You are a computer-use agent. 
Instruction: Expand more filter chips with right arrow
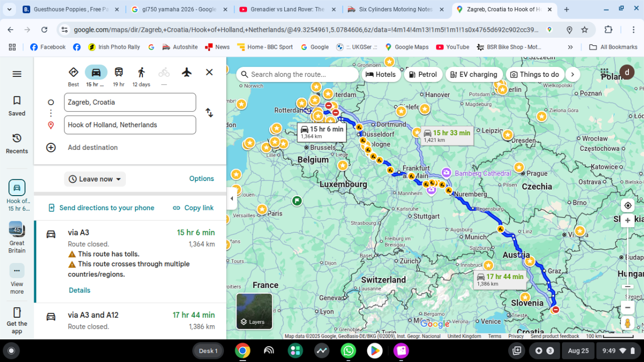click(x=572, y=74)
